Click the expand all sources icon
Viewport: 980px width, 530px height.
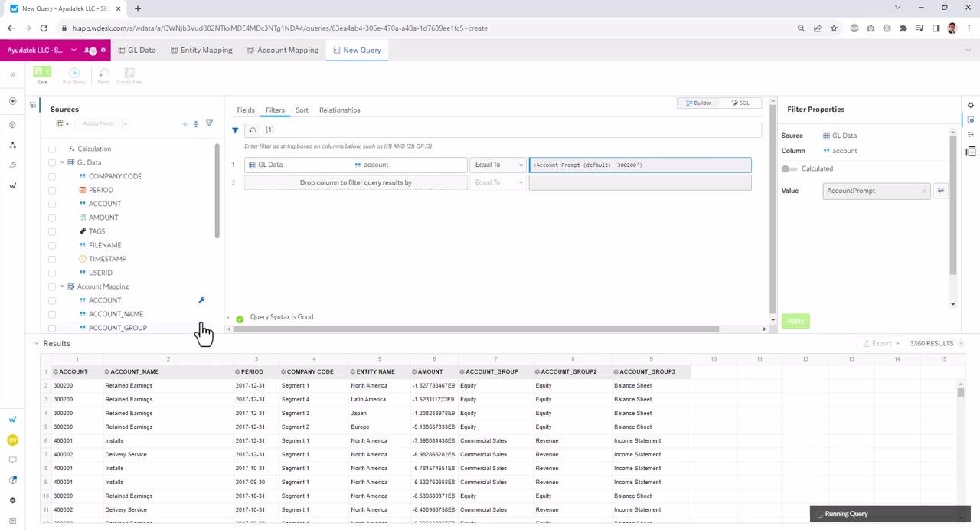tap(185, 123)
